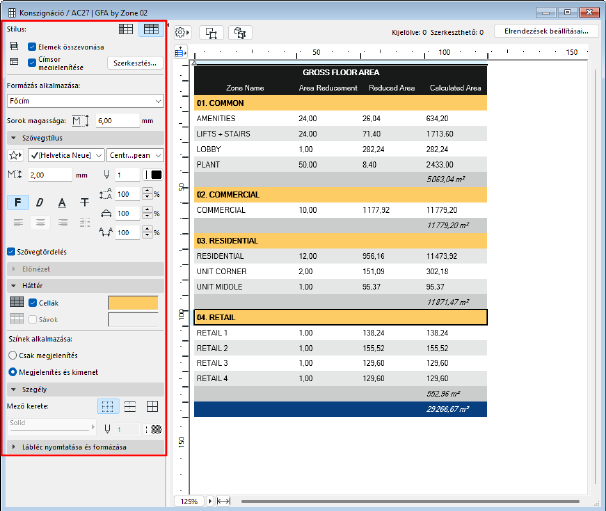The height and width of the screenshot is (511, 606).
Task: Click the Szerkesztés... button
Action: click(135, 63)
